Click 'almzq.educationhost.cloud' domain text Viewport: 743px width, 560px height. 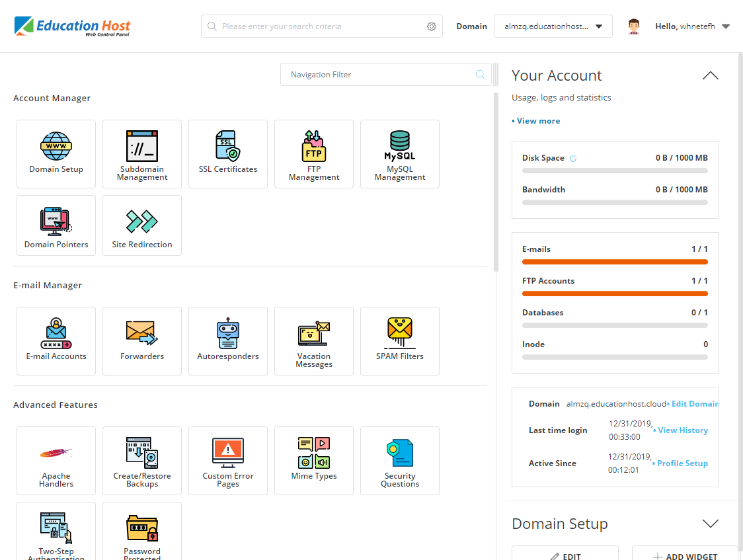coord(617,404)
